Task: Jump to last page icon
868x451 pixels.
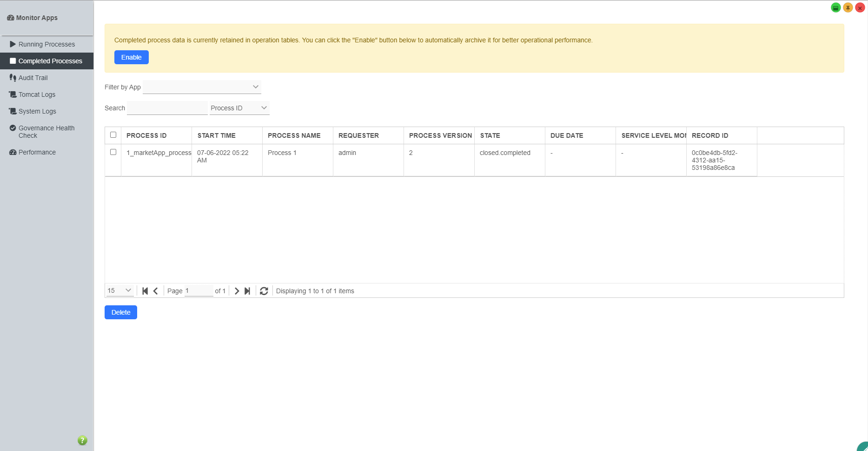Action: pyautogui.click(x=247, y=291)
